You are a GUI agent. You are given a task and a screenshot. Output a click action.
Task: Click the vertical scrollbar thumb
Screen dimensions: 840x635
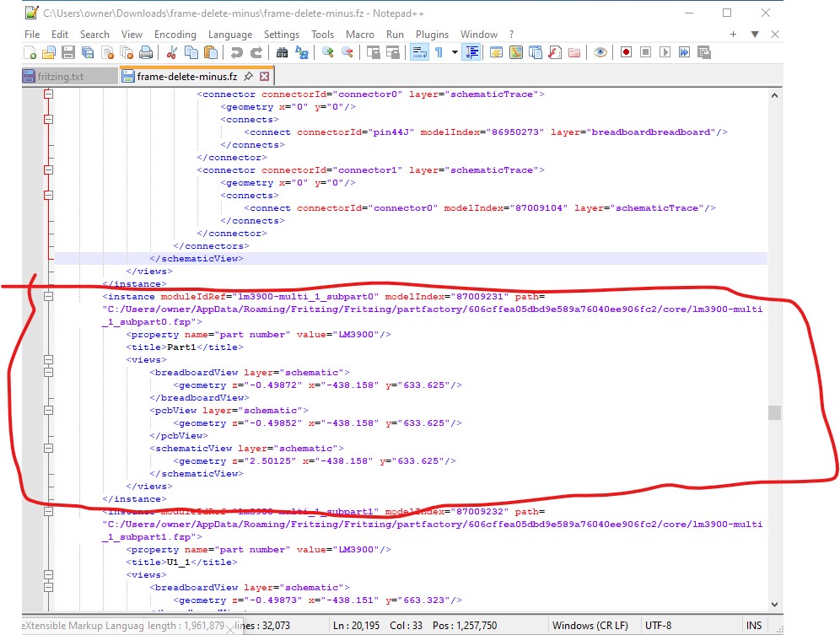point(773,412)
